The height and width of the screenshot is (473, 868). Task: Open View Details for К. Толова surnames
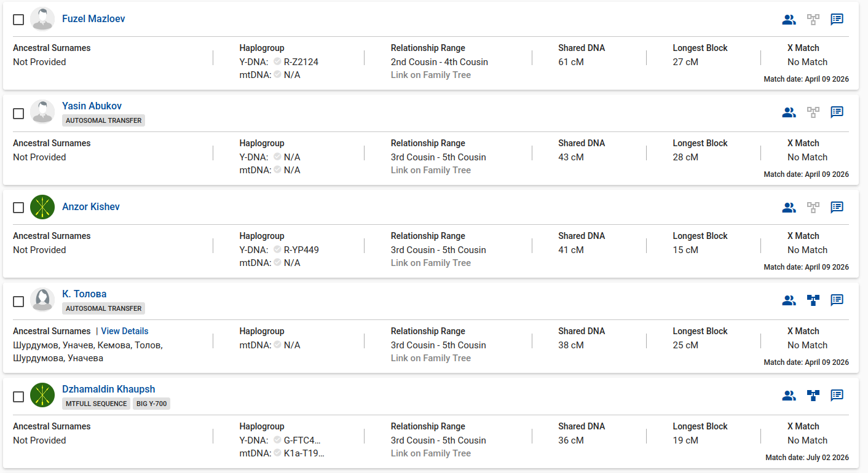coord(125,331)
